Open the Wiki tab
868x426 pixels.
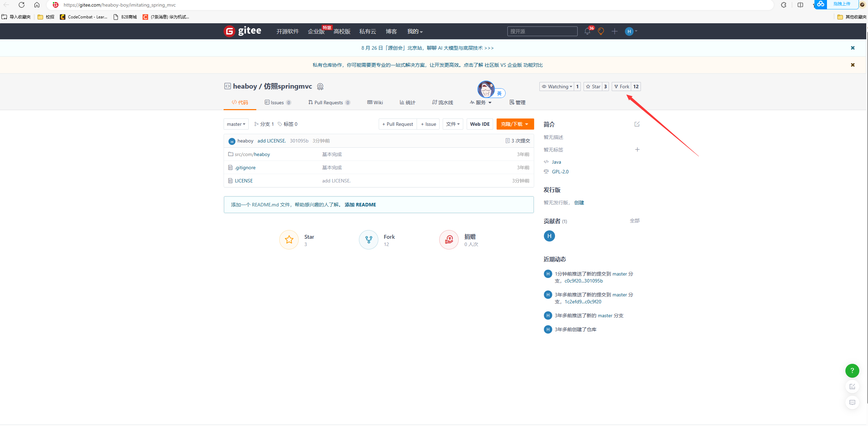375,103
